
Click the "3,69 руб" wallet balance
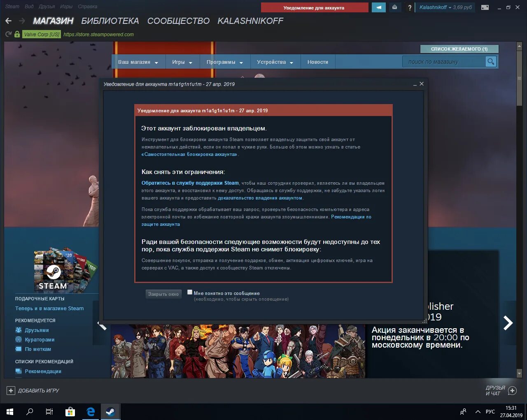click(x=462, y=7)
